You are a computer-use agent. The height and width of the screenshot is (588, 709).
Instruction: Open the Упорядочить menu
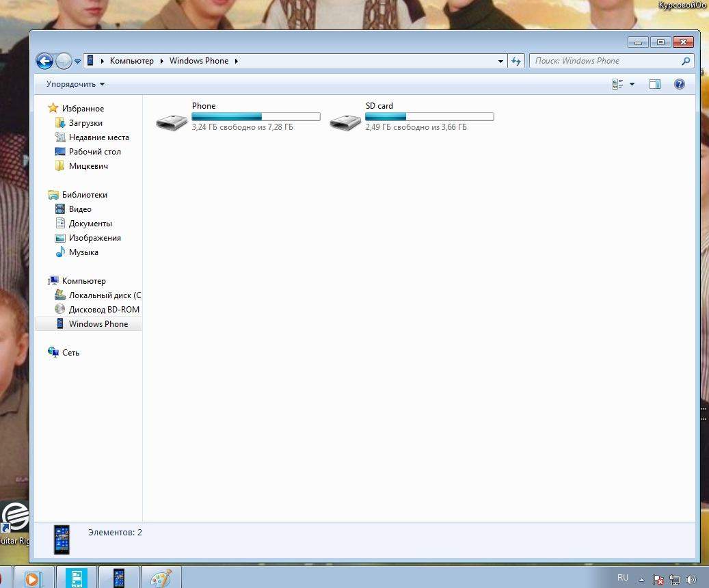(75, 84)
